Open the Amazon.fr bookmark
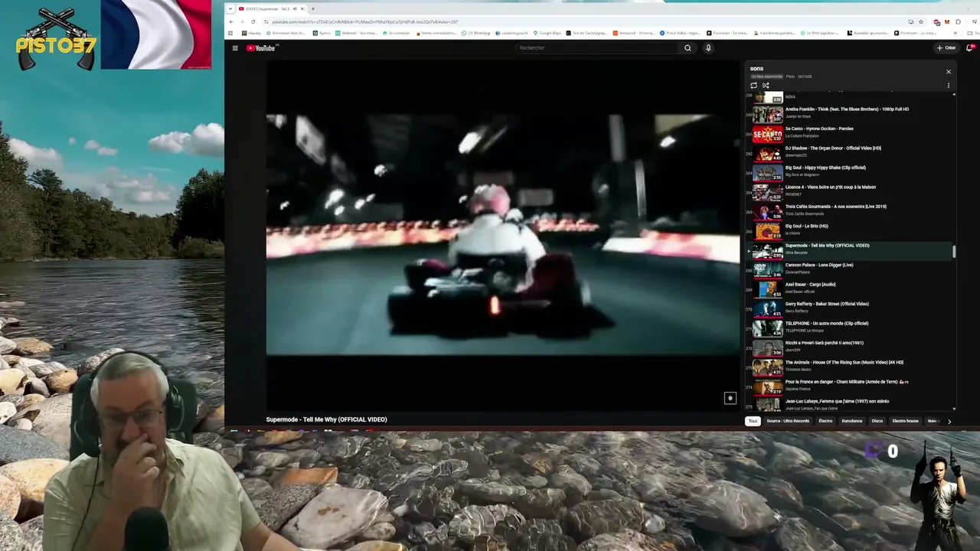980x551 pixels. coord(633,33)
